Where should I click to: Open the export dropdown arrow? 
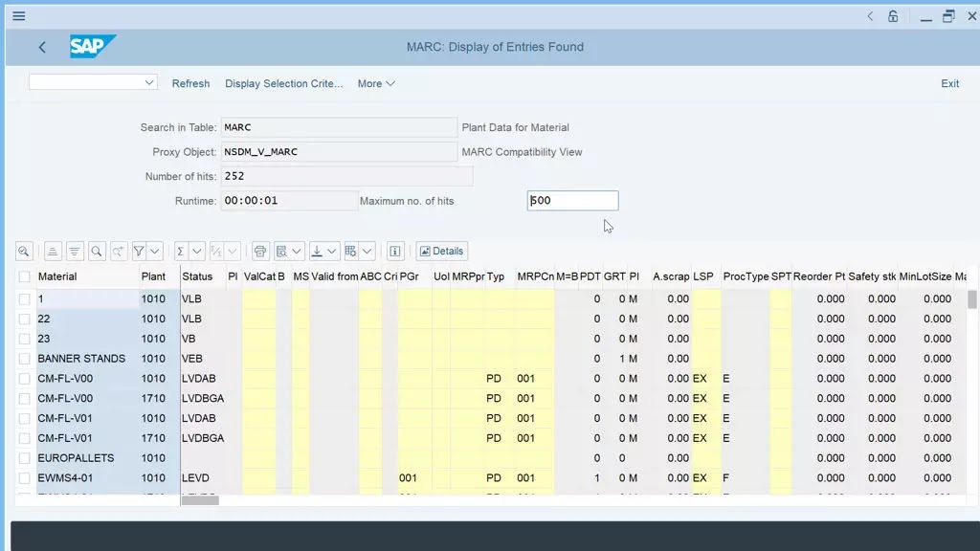coord(332,252)
